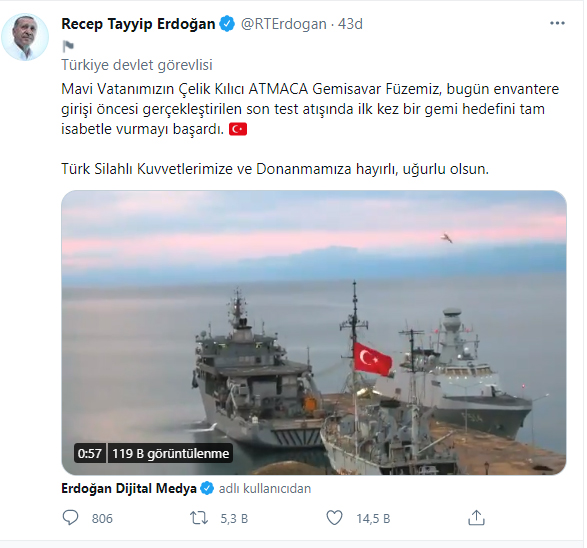Open the three-dot more options menu
587x548 pixels.
557,24
